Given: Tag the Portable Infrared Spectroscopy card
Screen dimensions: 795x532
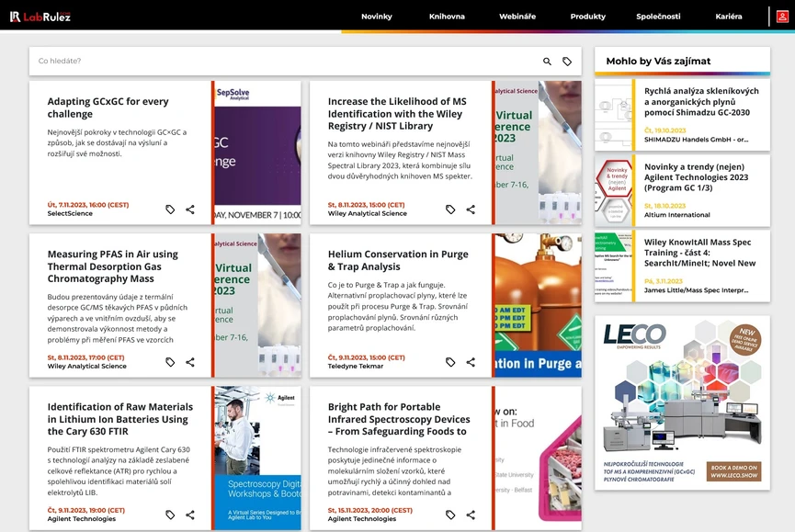Looking at the screenshot, I should (450, 515).
